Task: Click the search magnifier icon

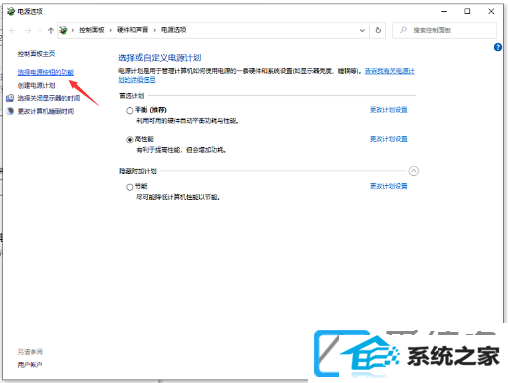Action: (403, 30)
